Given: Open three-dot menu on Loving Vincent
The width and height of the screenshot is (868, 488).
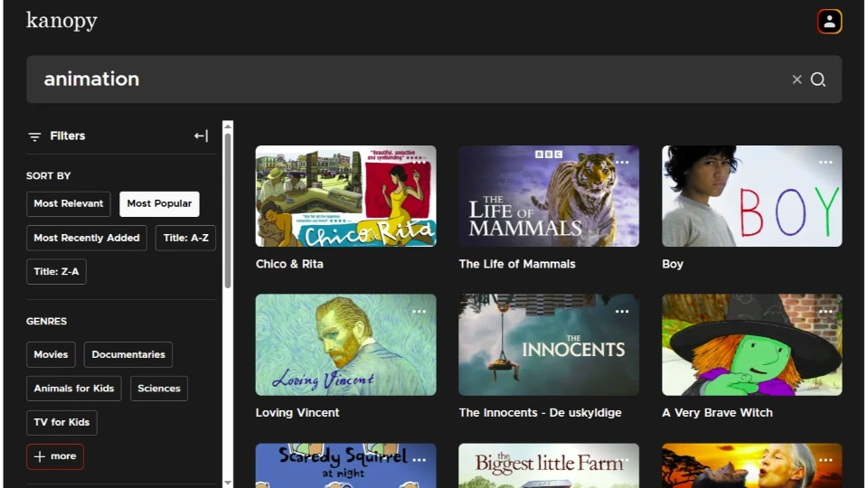Looking at the screenshot, I should [419, 312].
